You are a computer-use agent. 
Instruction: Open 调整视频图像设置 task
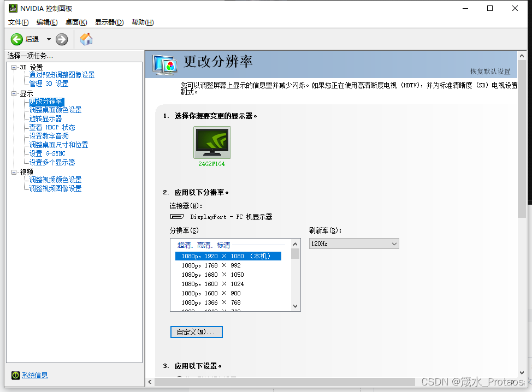click(x=55, y=188)
